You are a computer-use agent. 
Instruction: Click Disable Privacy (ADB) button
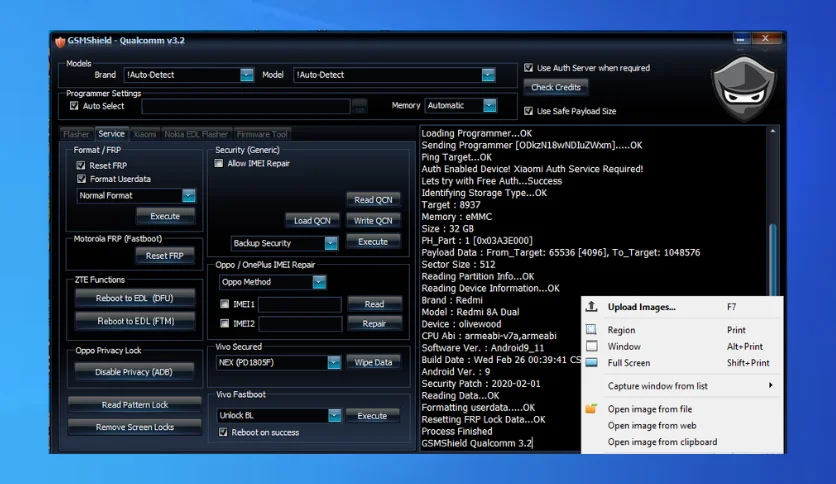[134, 372]
